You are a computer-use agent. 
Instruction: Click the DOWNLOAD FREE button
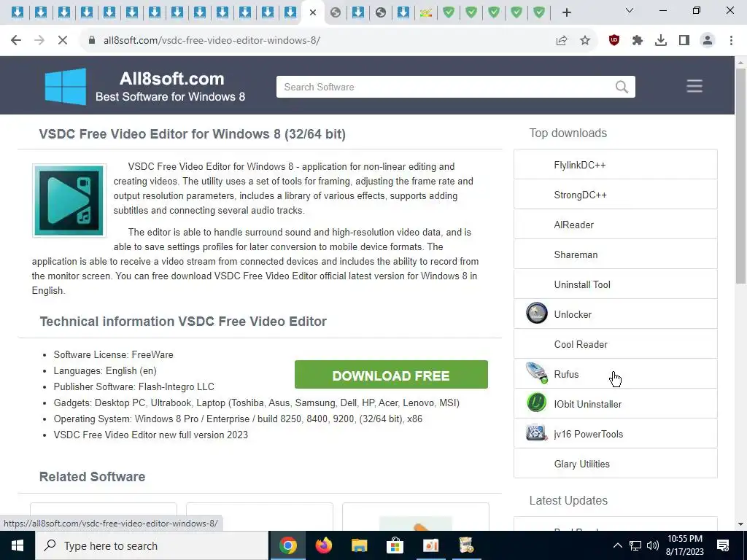(x=391, y=375)
